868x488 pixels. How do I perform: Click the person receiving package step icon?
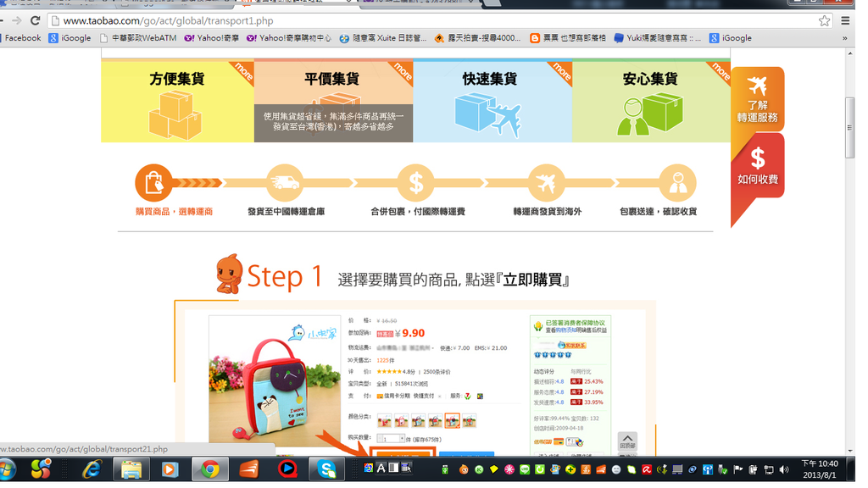[x=677, y=183]
